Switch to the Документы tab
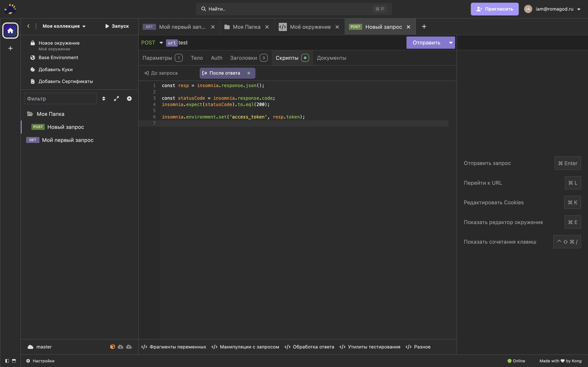Viewport: 588px width, 367px height. pos(331,58)
